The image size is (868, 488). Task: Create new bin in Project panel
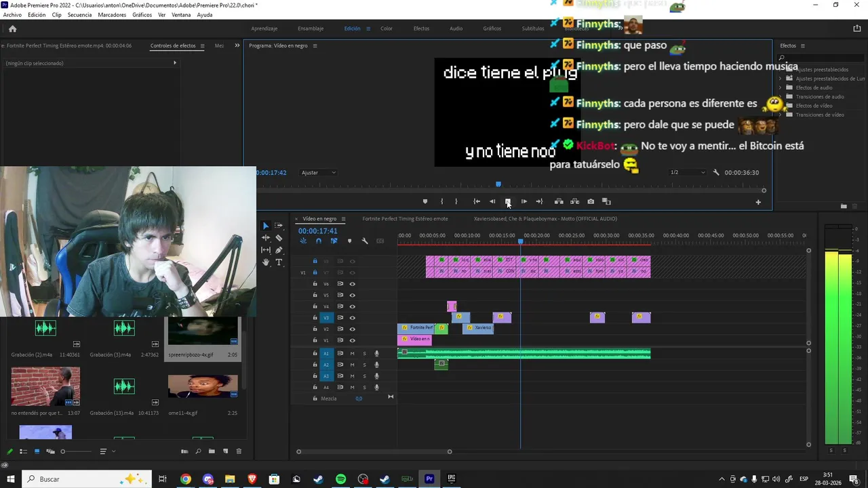[x=212, y=451]
